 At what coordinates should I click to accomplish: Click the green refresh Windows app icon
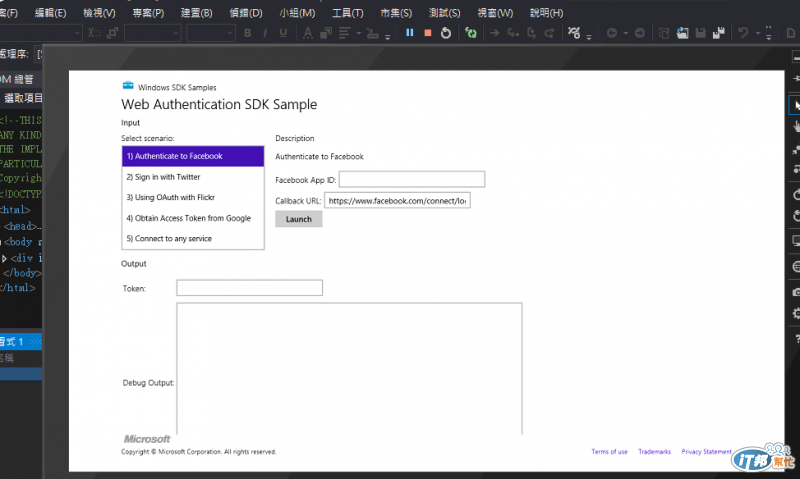pyautogui.click(x=471, y=33)
